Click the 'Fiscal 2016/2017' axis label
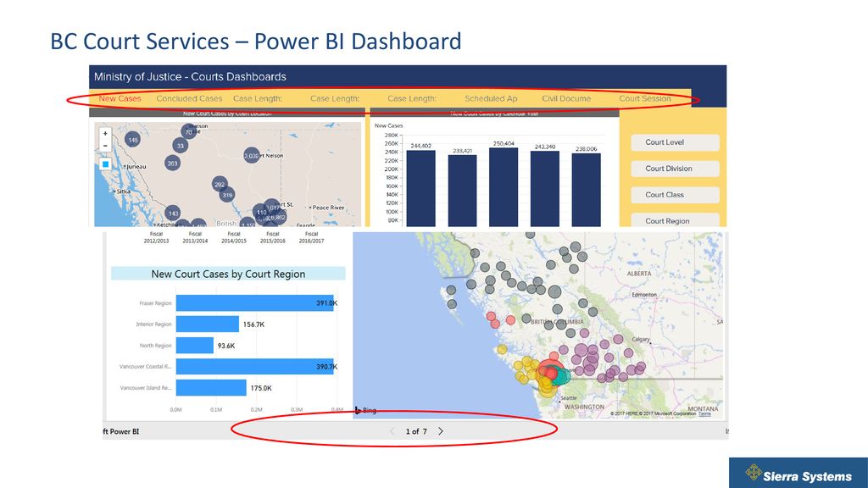 point(311,237)
